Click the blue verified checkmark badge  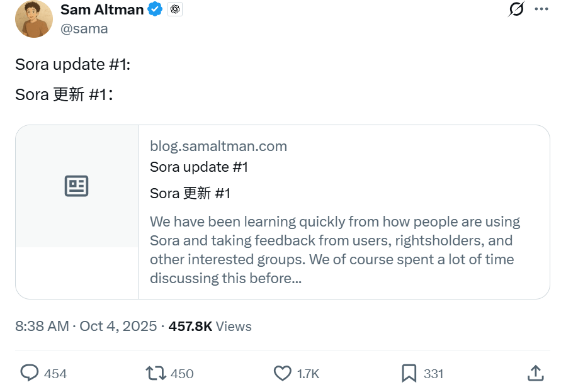155,9
